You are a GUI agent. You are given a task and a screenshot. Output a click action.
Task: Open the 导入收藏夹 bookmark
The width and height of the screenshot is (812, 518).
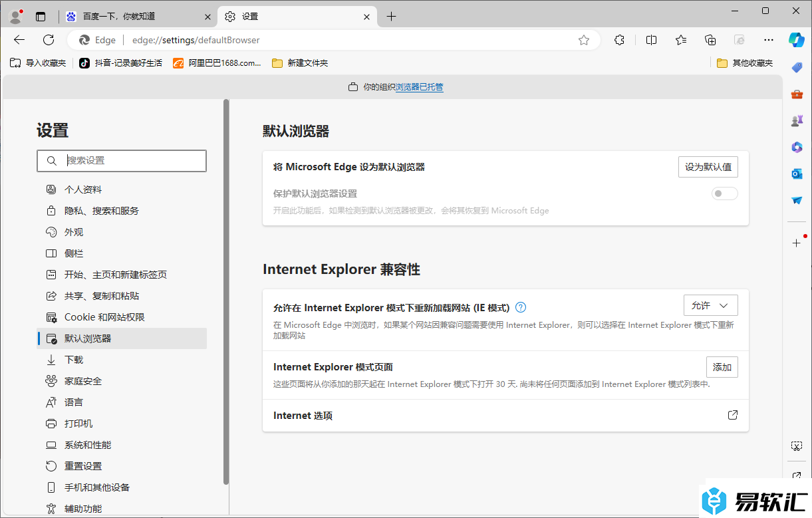39,63
